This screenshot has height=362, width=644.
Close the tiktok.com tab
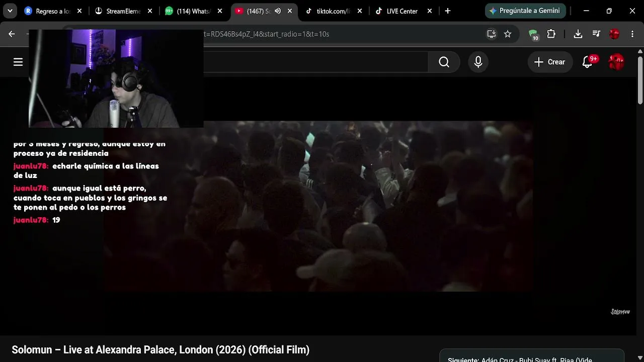[x=360, y=11]
